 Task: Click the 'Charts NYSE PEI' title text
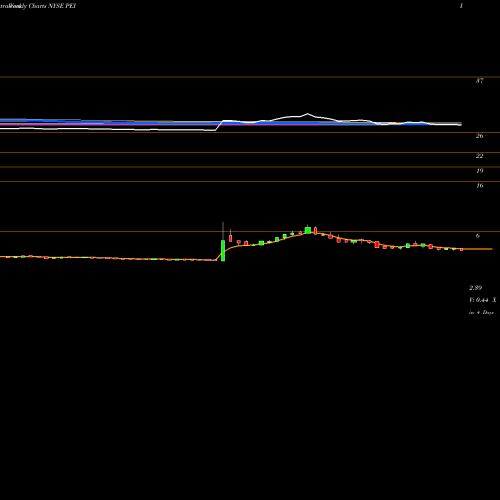tap(52, 6)
